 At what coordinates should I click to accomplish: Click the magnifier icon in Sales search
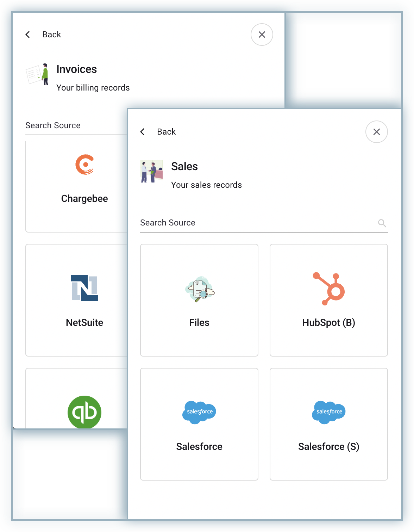[382, 223]
